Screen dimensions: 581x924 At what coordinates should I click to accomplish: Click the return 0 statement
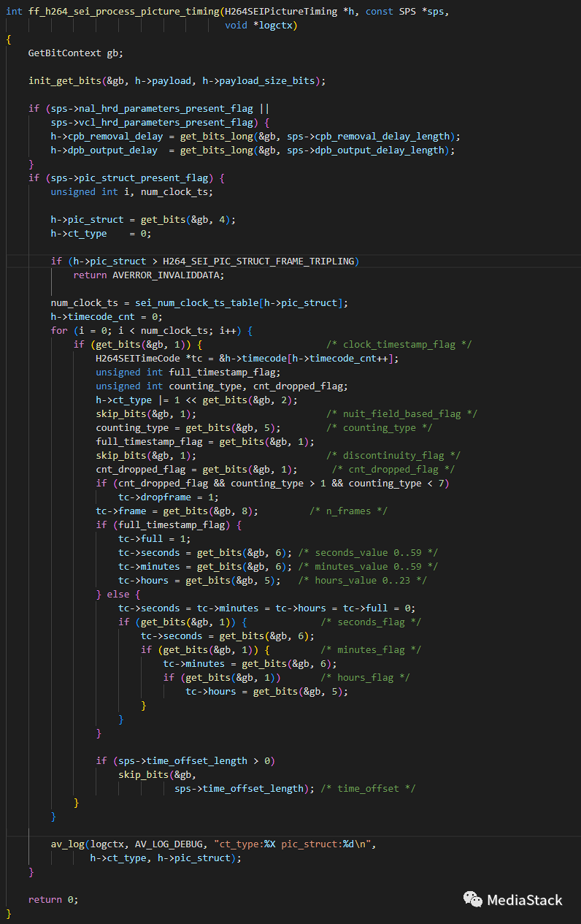pyautogui.click(x=53, y=899)
